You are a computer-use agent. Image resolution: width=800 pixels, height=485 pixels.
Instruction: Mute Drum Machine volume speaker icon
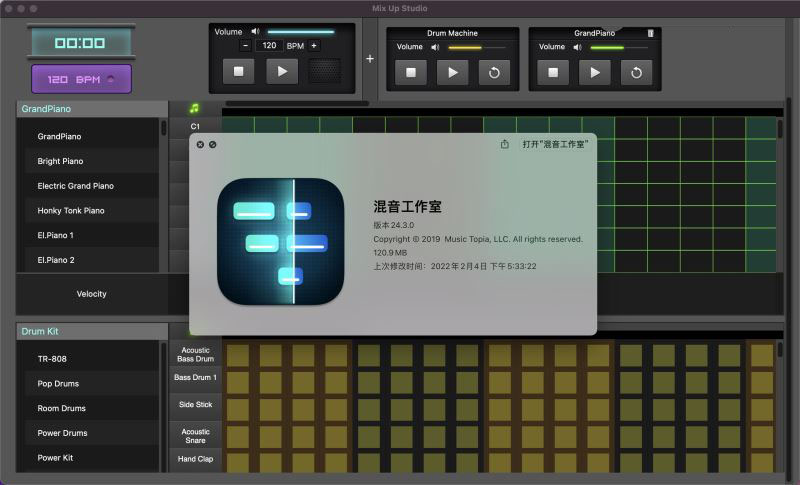click(x=435, y=47)
